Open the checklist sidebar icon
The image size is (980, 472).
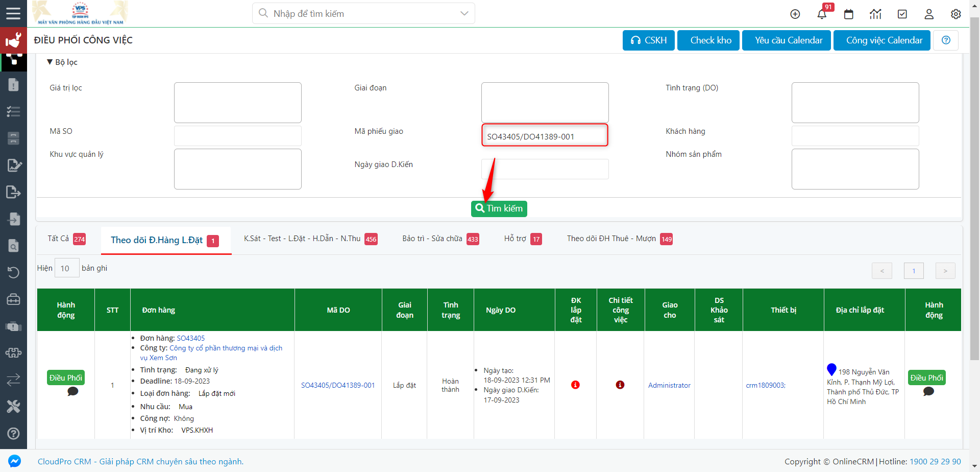(13, 111)
